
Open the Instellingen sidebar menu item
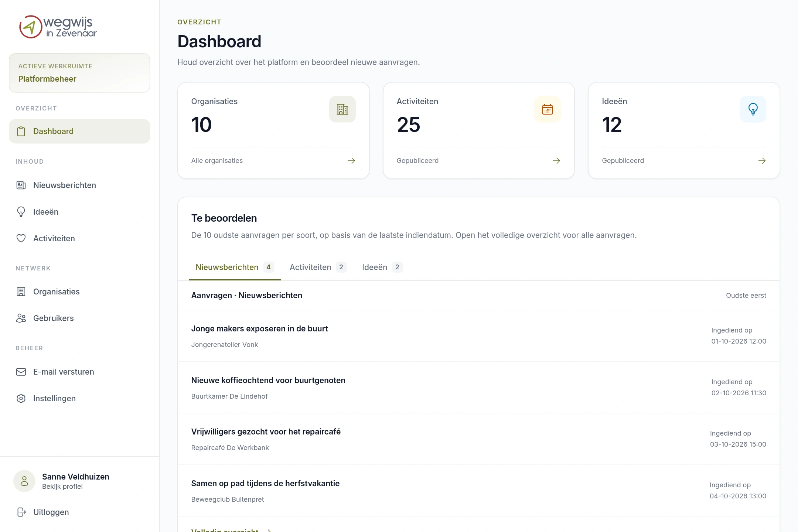click(x=79, y=398)
